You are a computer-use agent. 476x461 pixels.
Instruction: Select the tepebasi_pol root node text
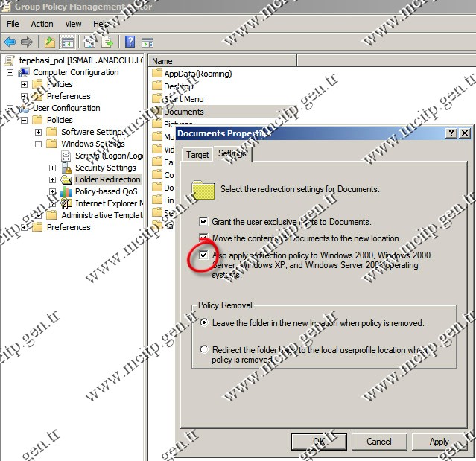(80, 60)
